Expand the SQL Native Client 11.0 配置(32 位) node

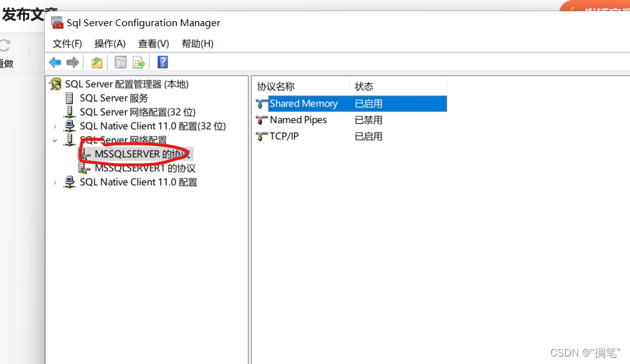55,125
